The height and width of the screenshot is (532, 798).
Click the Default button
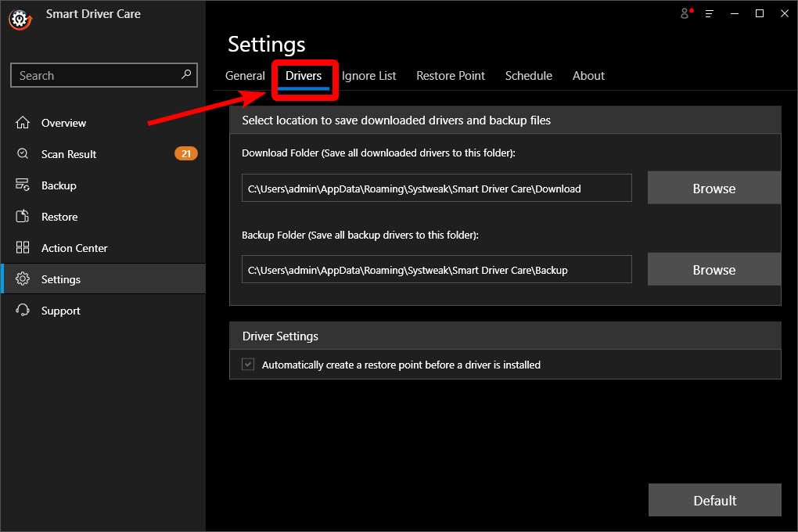click(x=714, y=500)
